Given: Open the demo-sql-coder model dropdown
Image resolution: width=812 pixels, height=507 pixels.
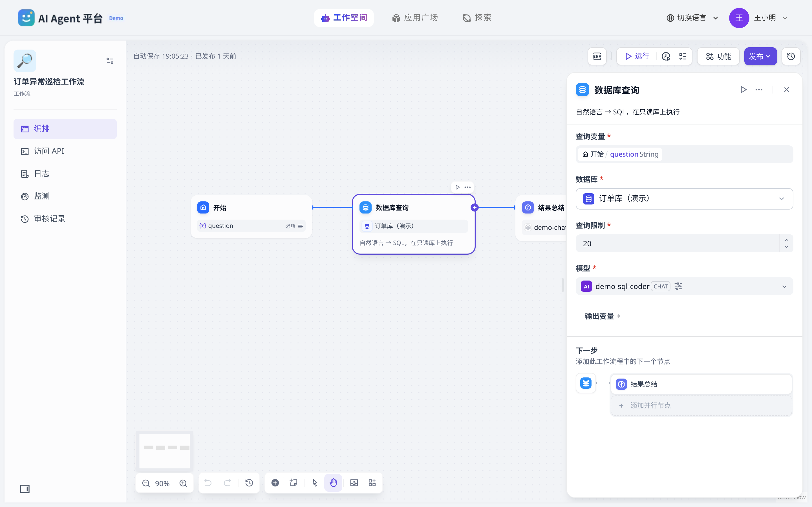Looking at the screenshot, I should tap(684, 286).
